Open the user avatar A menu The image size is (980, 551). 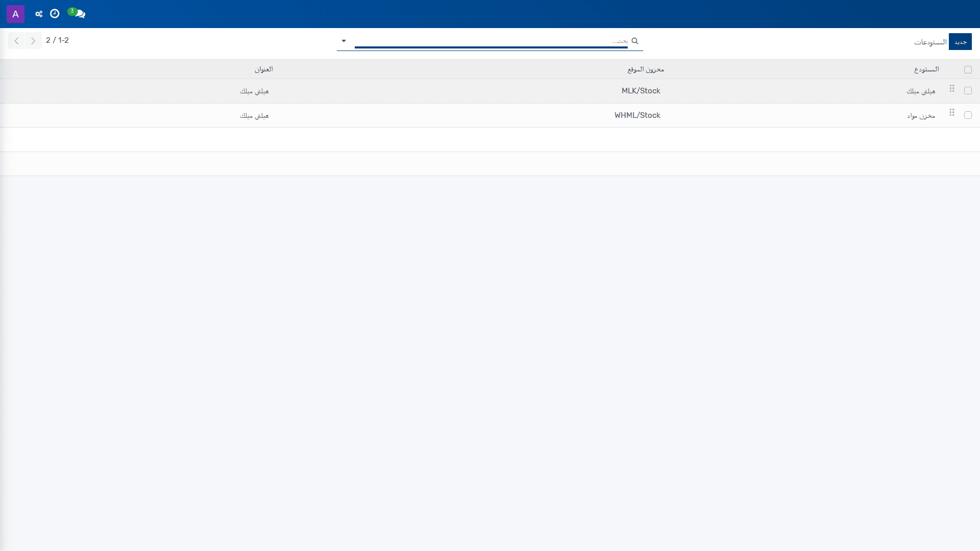click(15, 14)
